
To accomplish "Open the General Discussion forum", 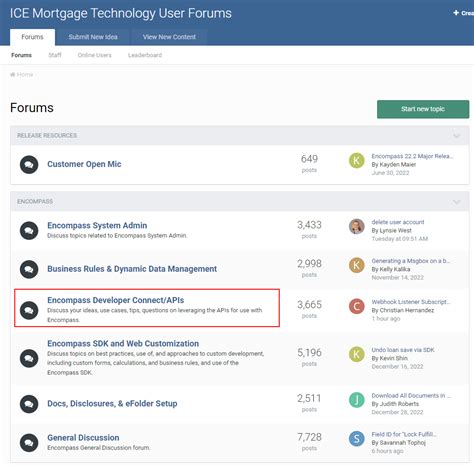I will pos(83,437).
